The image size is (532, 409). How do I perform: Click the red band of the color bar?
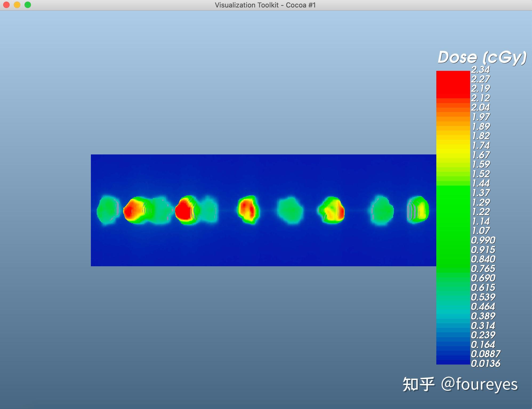[x=453, y=84]
